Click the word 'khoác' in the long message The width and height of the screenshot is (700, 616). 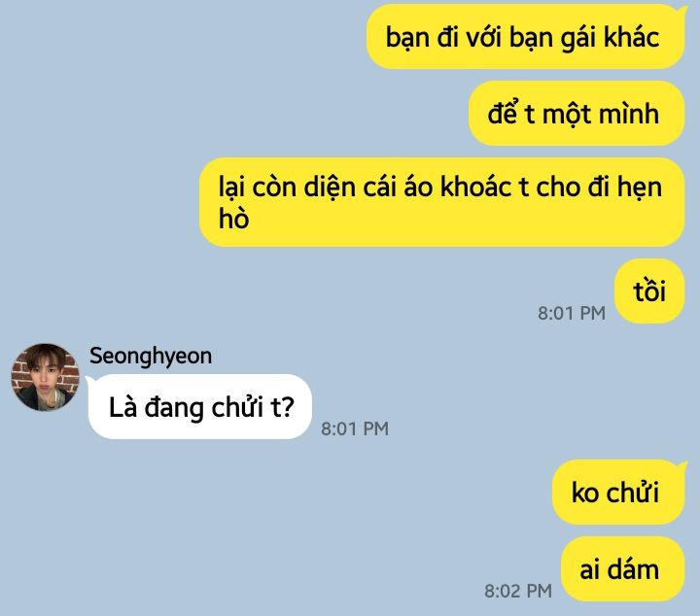(x=475, y=187)
